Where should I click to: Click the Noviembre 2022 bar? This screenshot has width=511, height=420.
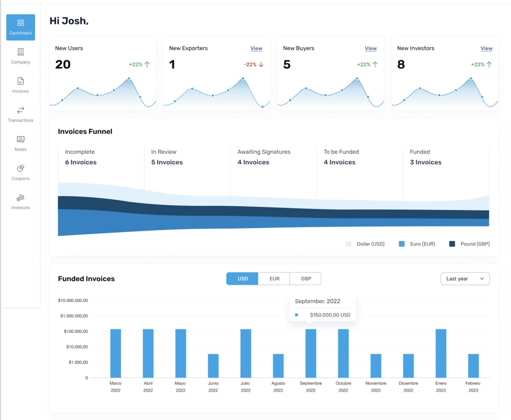pyautogui.click(x=376, y=366)
